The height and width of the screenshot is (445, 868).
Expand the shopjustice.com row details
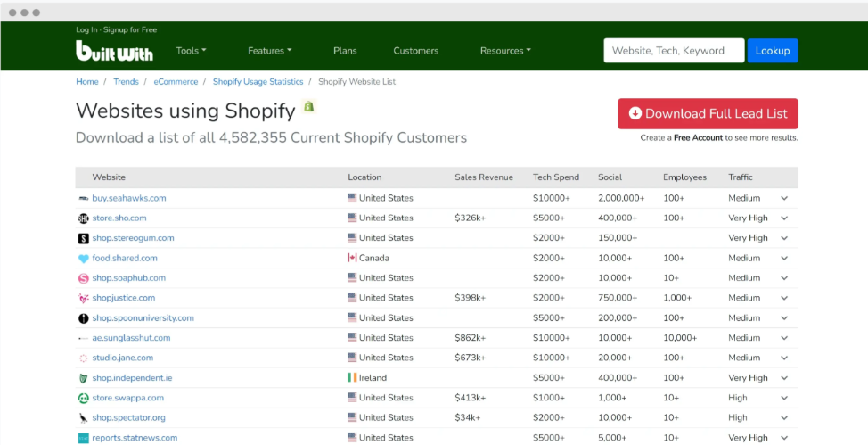pos(784,298)
